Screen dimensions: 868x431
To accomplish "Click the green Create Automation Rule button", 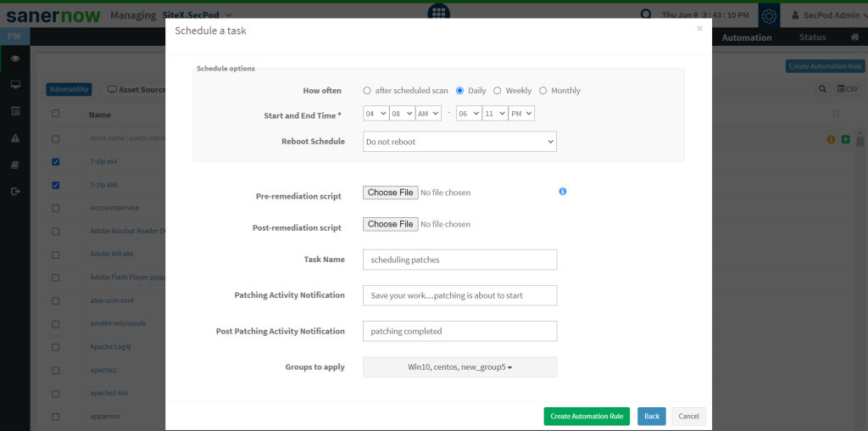I will pyautogui.click(x=587, y=416).
